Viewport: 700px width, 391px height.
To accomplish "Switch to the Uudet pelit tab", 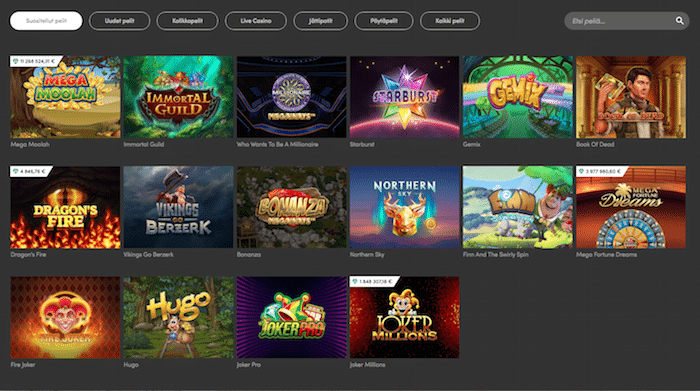I will 119,21.
